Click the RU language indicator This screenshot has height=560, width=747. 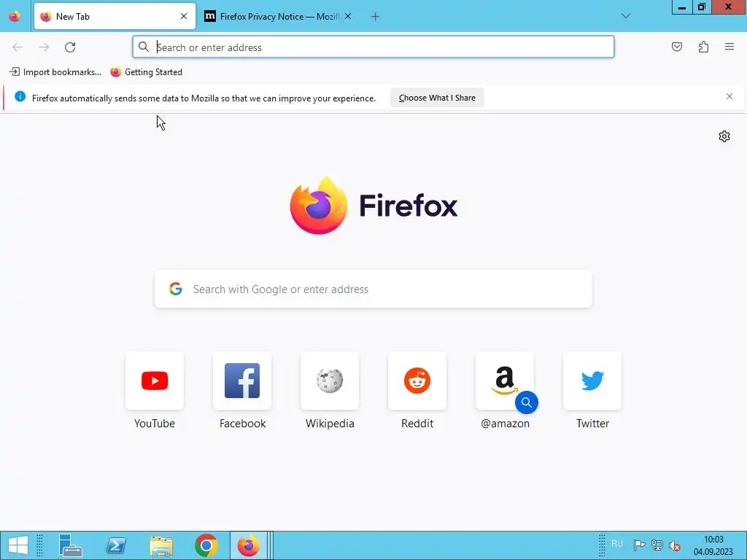click(617, 544)
